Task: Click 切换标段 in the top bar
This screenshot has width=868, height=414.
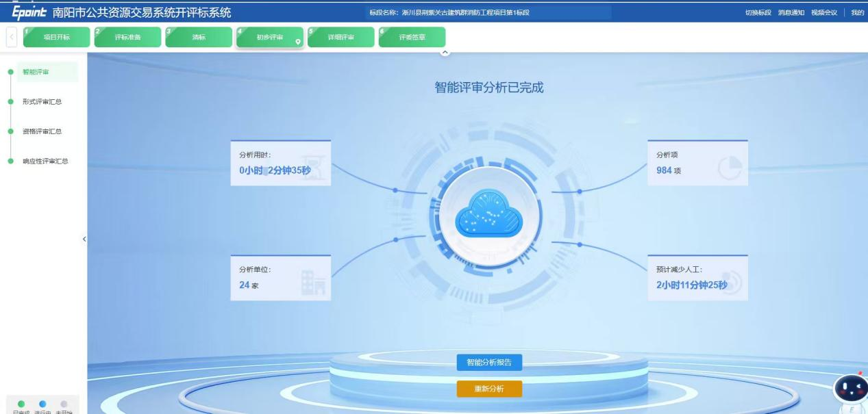Action: coord(758,13)
